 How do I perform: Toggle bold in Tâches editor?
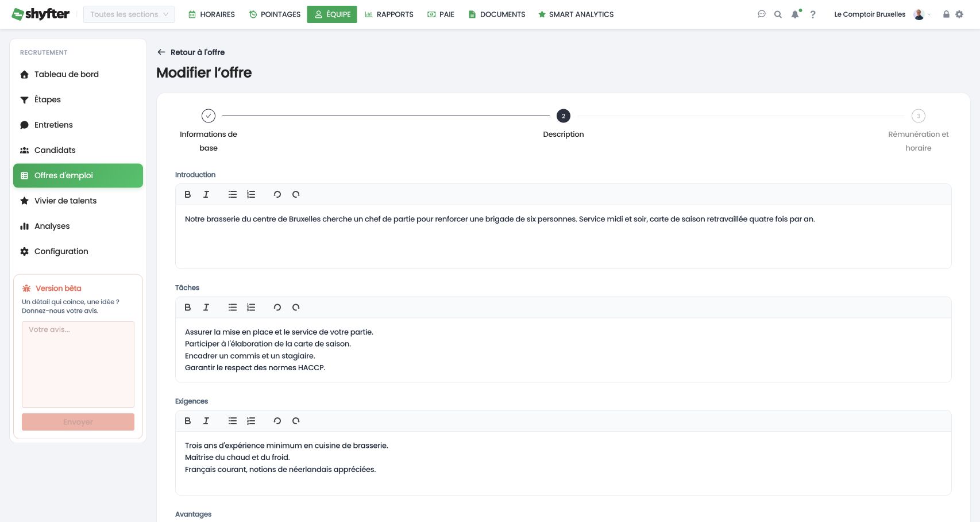click(x=188, y=308)
